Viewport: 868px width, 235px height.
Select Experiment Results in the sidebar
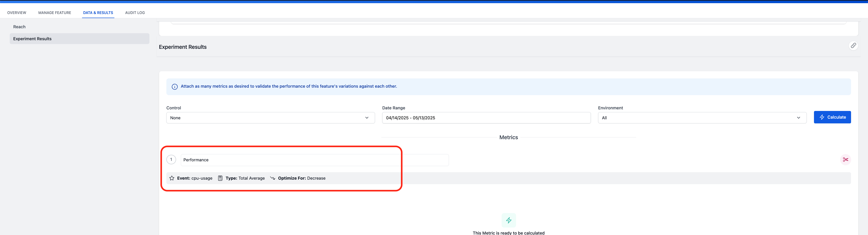[32, 38]
